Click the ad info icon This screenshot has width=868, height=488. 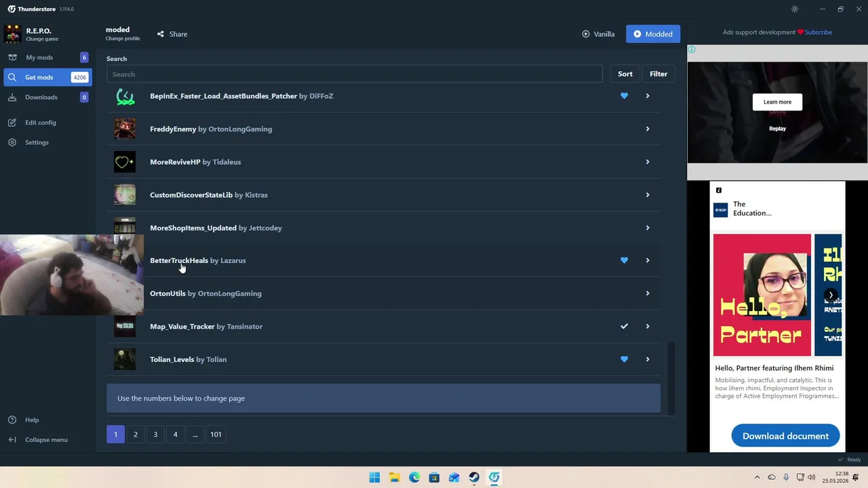(x=691, y=49)
